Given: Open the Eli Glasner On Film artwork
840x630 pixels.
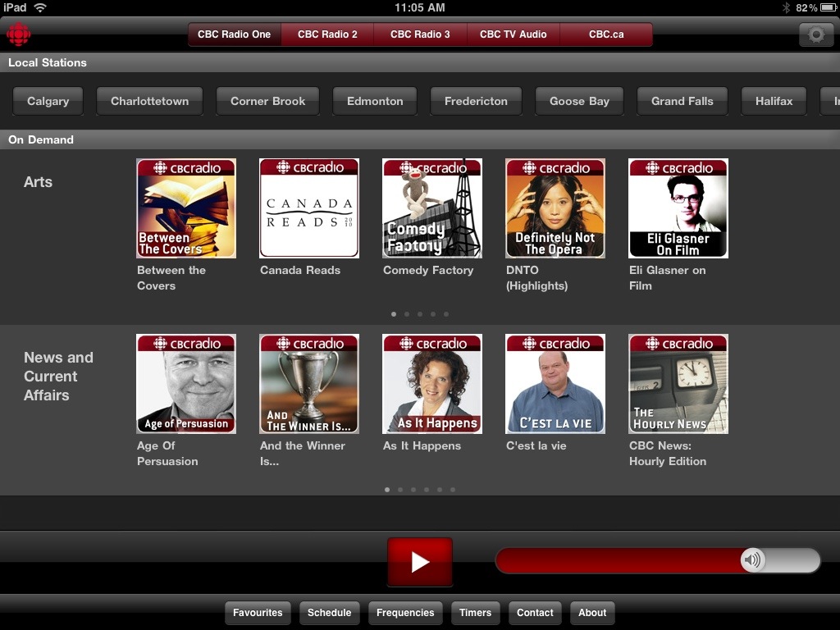Looking at the screenshot, I should [x=678, y=208].
